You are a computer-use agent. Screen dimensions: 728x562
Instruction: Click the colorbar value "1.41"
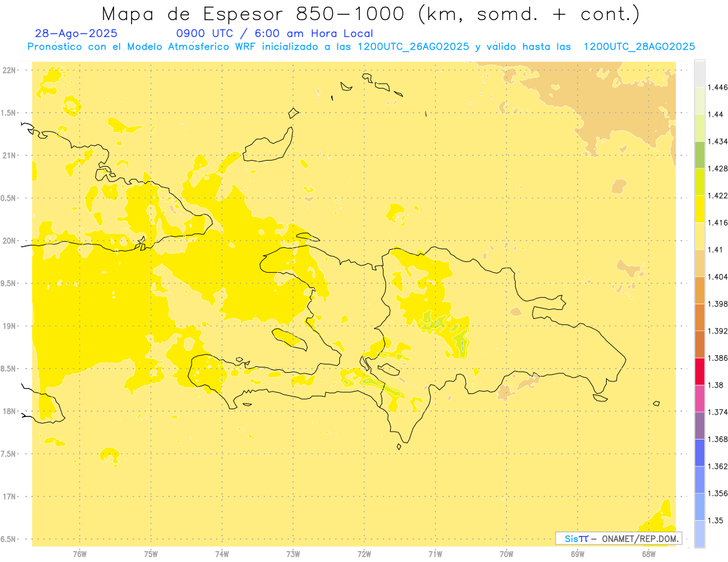click(x=715, y=249)
